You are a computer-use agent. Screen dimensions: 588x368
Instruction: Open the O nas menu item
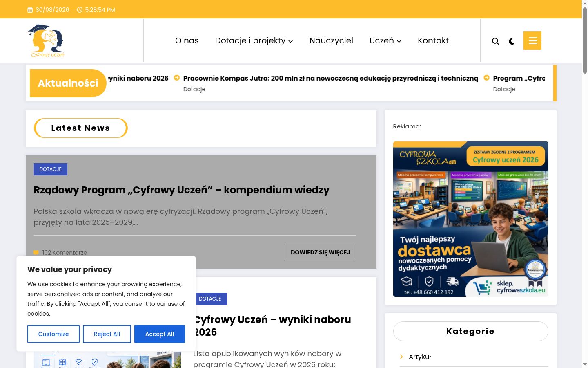click(187, 40)
